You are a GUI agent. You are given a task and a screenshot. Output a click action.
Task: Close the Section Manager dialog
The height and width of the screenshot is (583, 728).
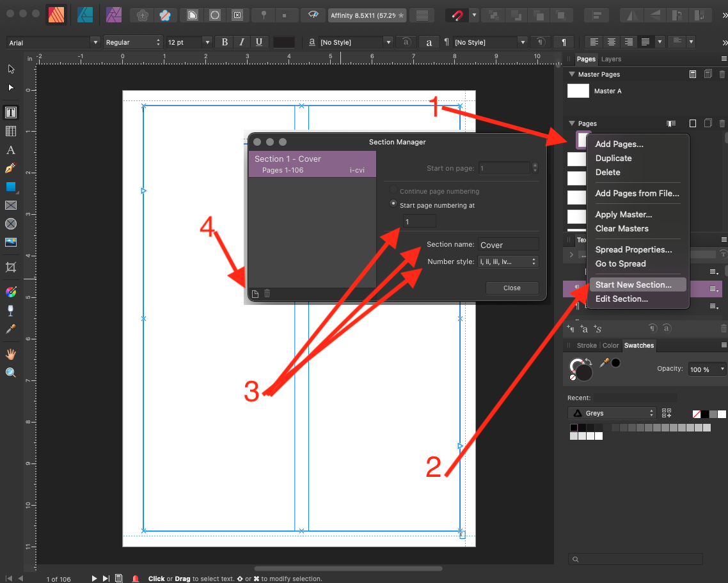[512, 288]
